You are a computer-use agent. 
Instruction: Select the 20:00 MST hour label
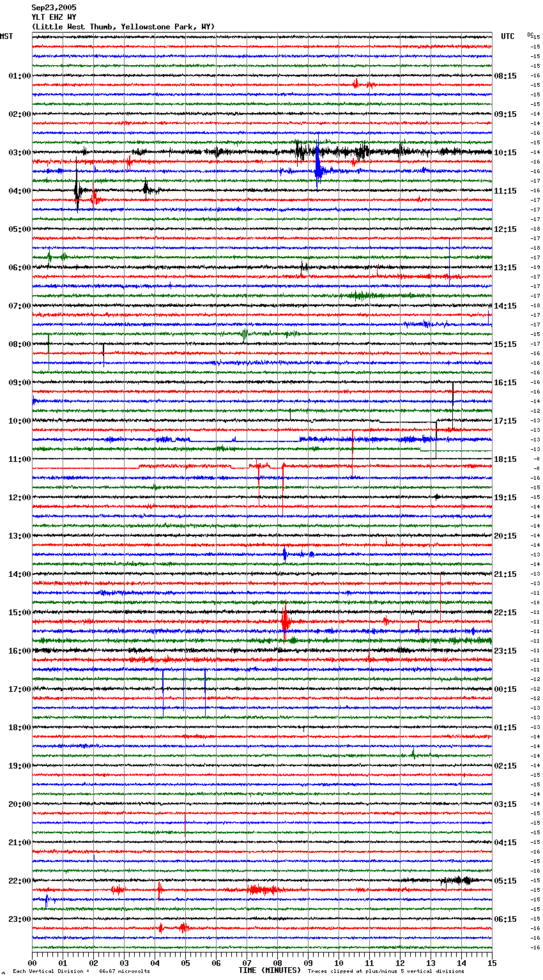(20, 804)
